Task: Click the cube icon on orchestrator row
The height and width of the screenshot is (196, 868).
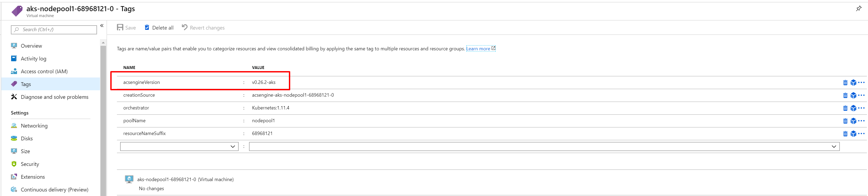Action: (853, 108)
